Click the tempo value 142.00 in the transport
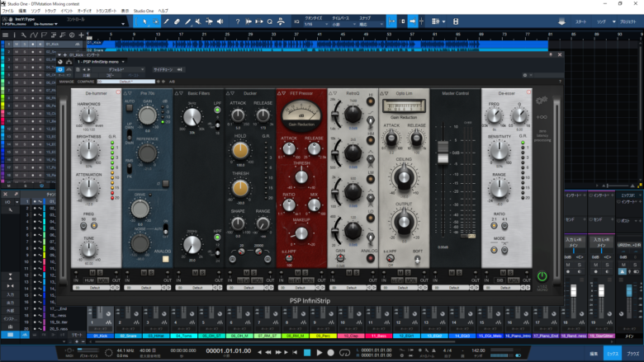Screen dimensions: 644x362 click(478, 350)
